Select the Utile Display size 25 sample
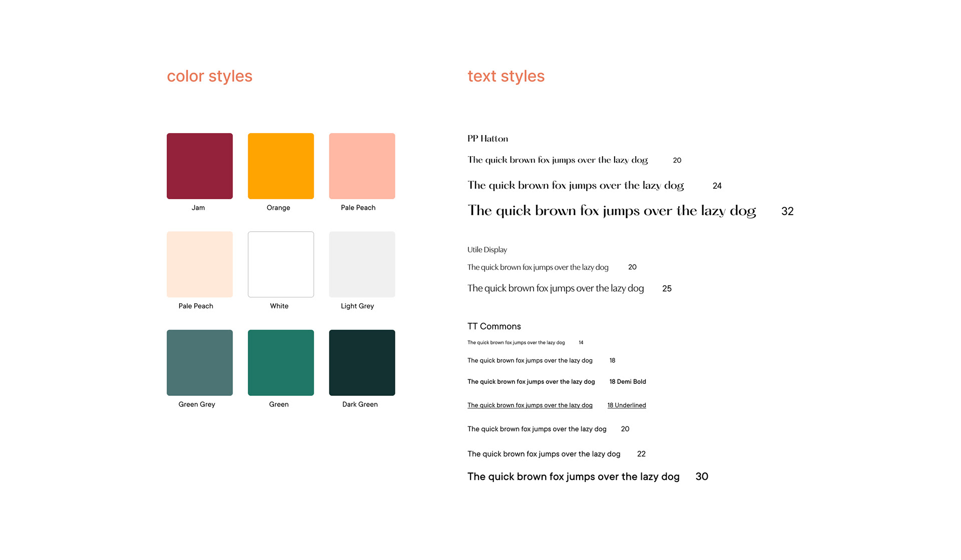Image resolution: width=961 pixels, height=560 pixels. click(556, 289)
